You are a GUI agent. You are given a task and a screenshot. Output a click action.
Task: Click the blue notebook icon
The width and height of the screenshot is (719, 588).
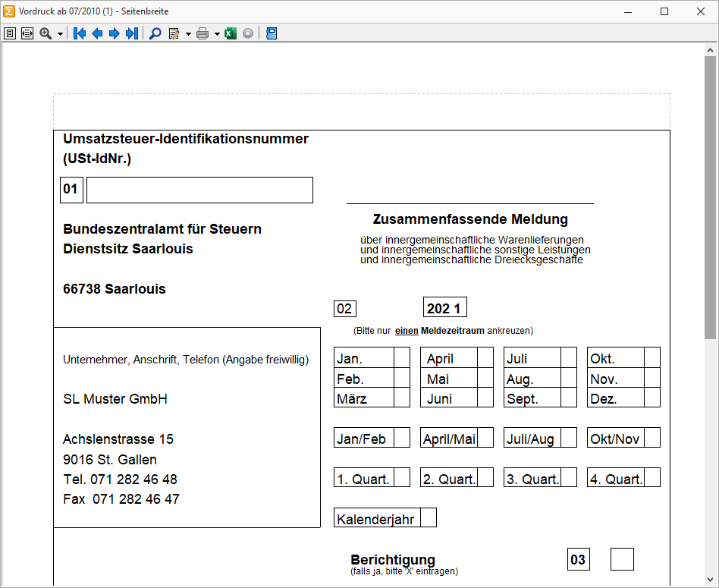272,33
